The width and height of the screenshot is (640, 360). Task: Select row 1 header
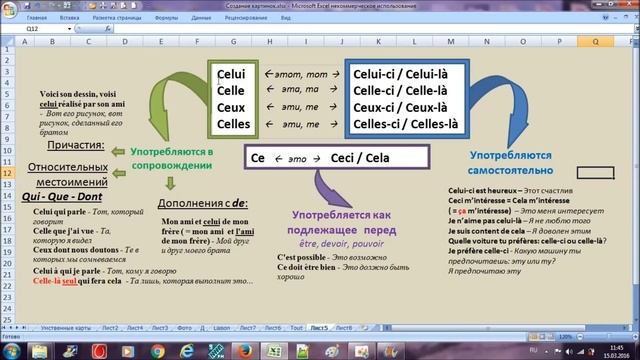coord(7,49)
